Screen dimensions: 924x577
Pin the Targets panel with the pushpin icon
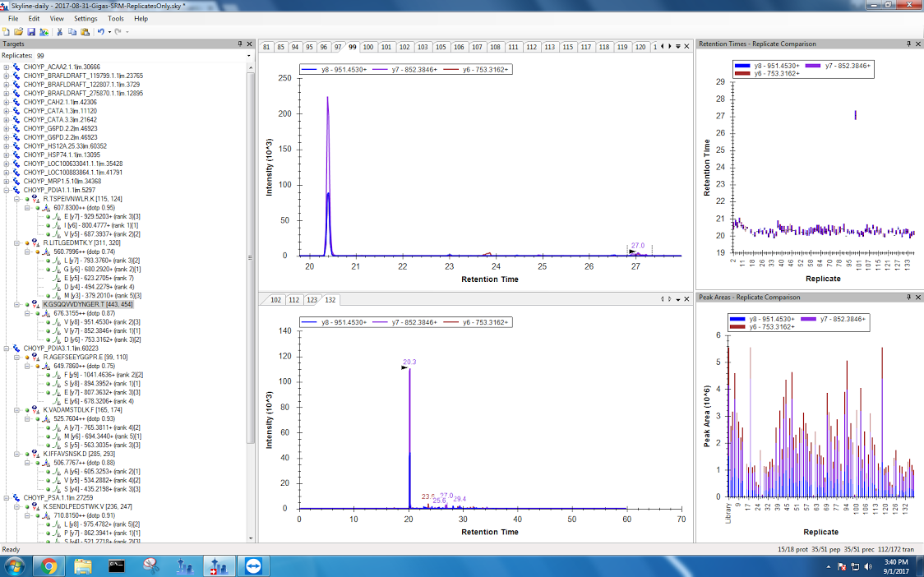(x=240, y=44)
